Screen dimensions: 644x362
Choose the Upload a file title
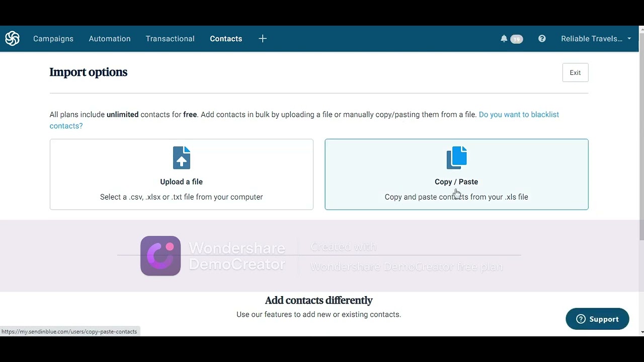coord(181,182)
